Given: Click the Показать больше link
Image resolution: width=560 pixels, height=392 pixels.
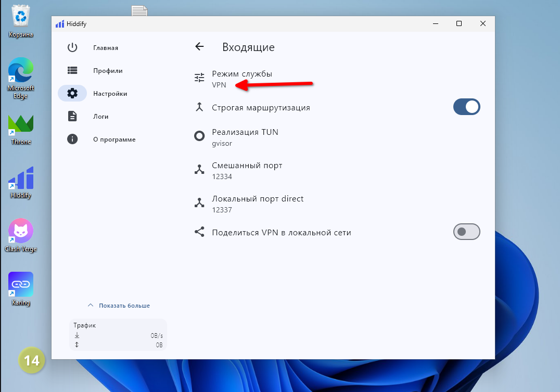Looking at the screenshot, I should [124, 306].
